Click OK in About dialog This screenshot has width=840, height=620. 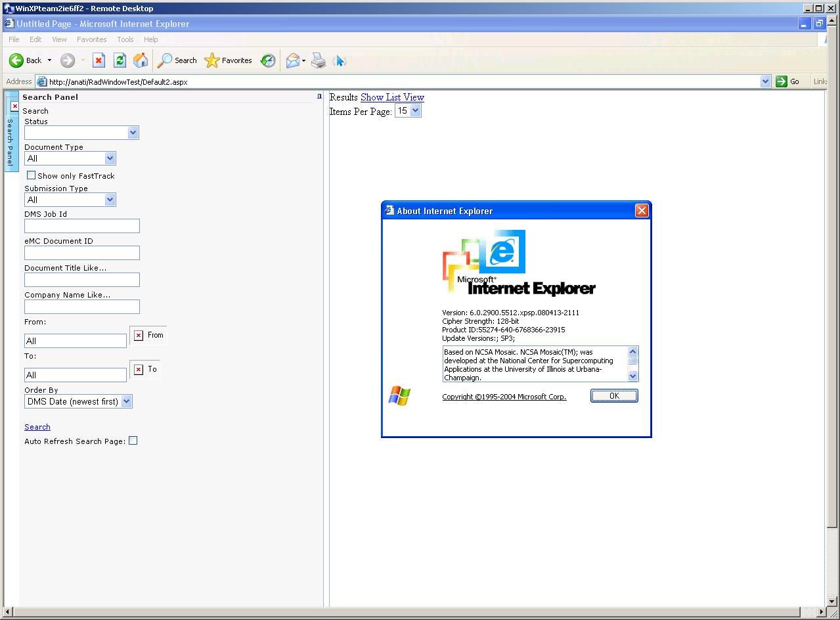[x=614, y=395]
